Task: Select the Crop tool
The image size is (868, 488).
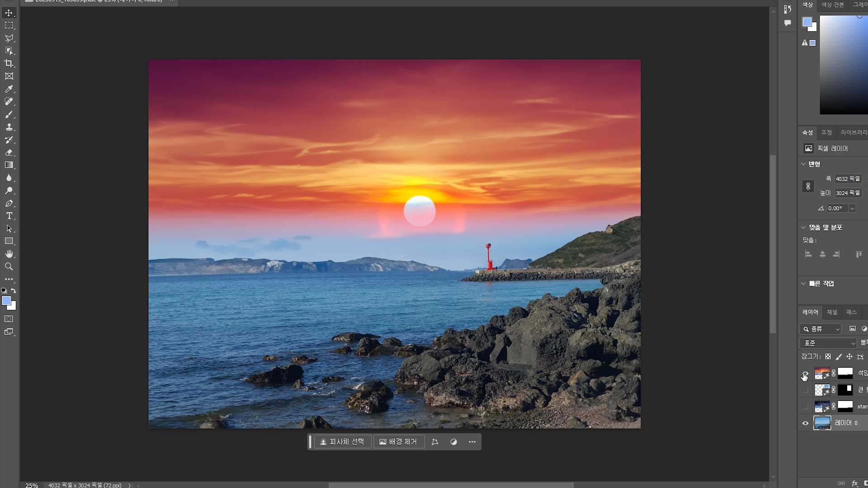Action: [x=9, y=64]
